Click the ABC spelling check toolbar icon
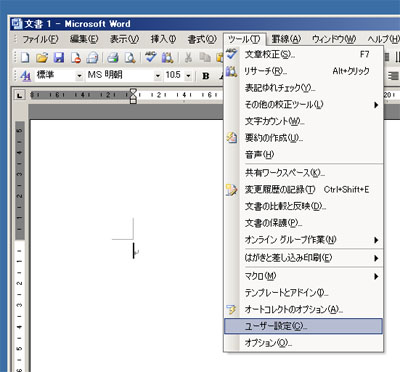Viewport: 400px width, 372px height. (x=151, y=57)
